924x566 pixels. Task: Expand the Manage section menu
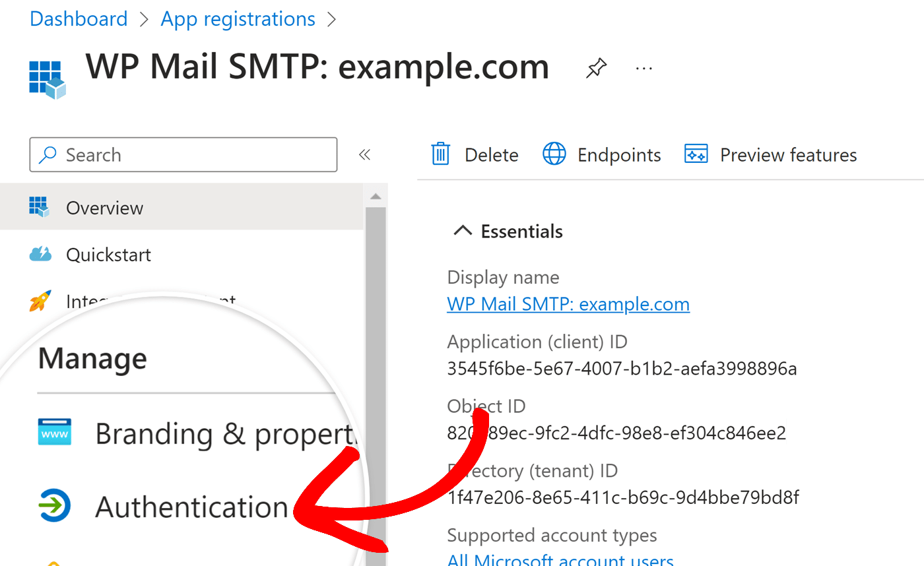tap(91, 358)
